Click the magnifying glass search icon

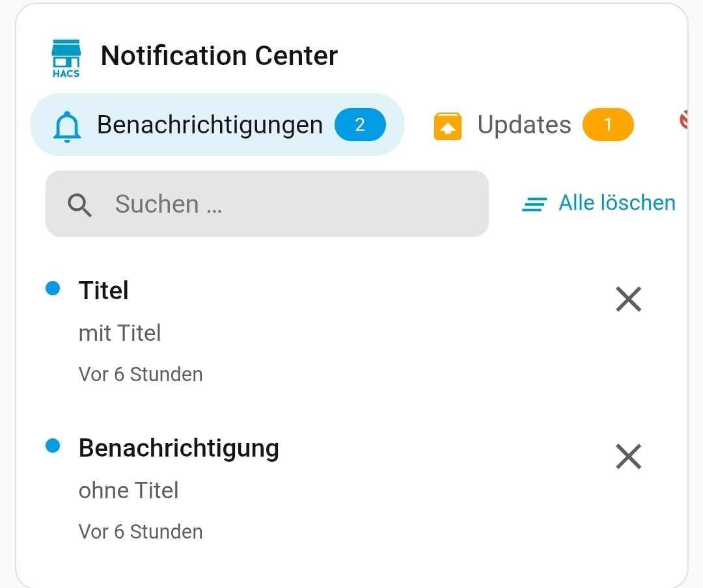tap(79, 206)
